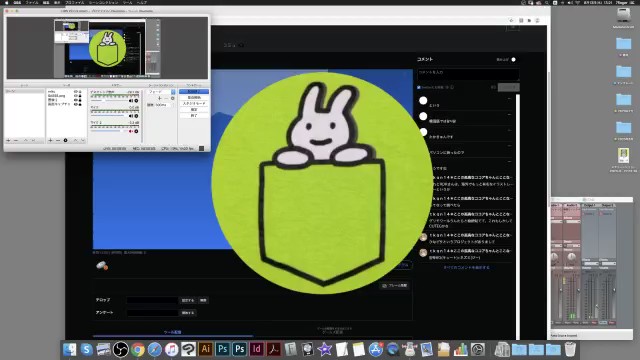Toggle visibility eye of first source
Viewport: 640px width, 360px height.
(76, 92)
